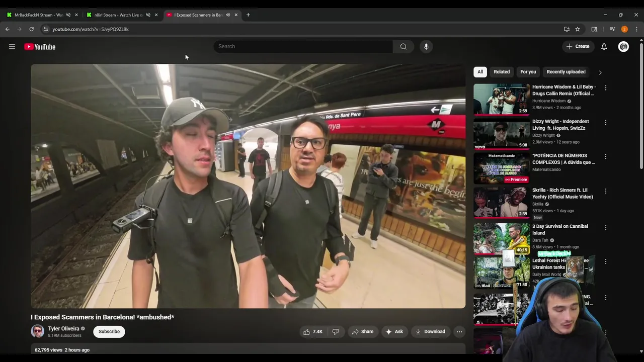Download the video
644x362 pixels.
point(430,331)
